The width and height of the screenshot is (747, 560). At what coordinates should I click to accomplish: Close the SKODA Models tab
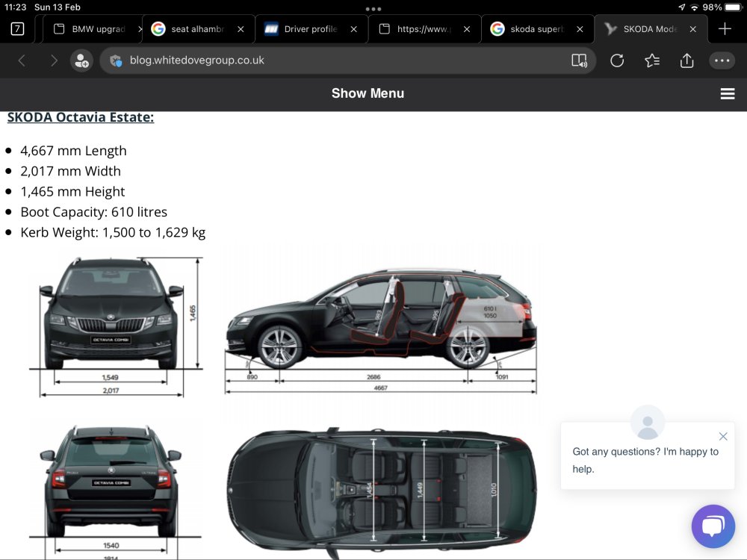click(x=693, y=29)
